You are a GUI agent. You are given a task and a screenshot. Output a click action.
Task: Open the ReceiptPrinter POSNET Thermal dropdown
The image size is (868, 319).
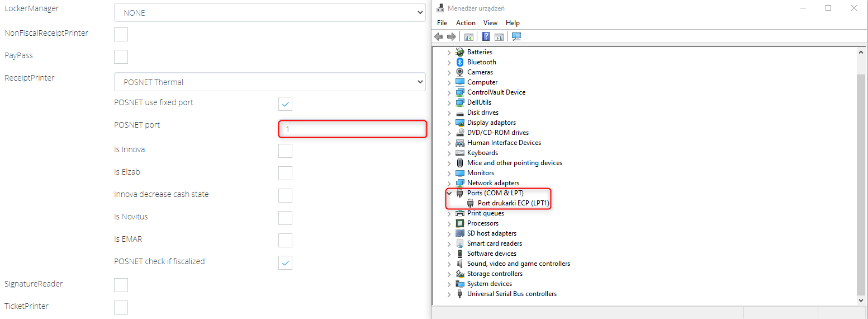point(269,82)
